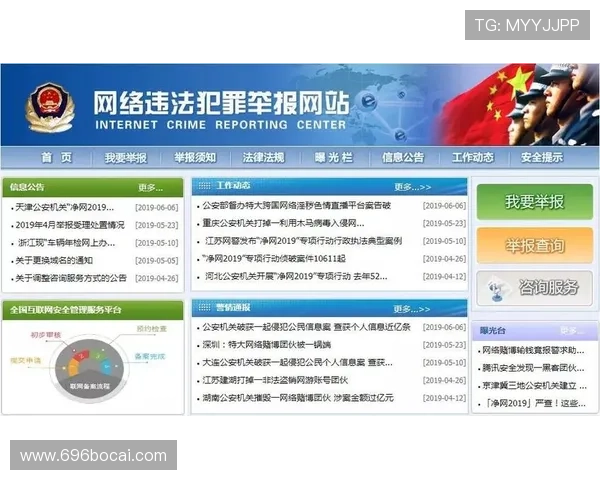Go to 举报须知 in navigation bar
The width and height of the screenshot is (600, 480).
(x=195, y=157)
